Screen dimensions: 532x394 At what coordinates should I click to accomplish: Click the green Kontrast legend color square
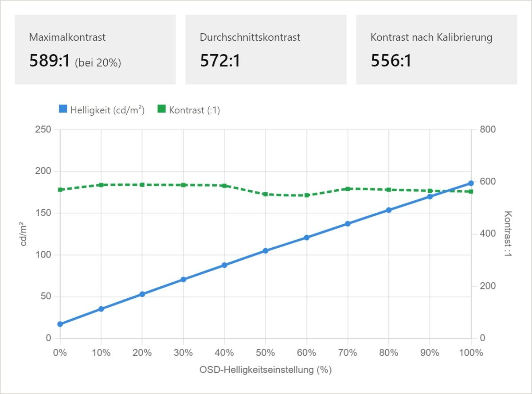(x=161, y=109)
